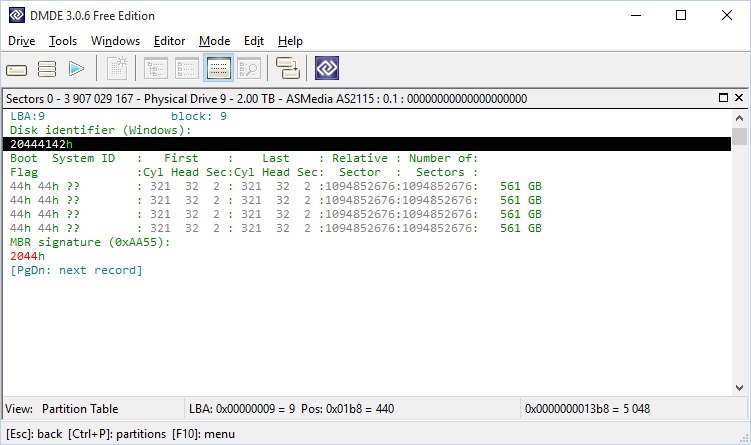
Task: Open the Editor menu
Action: [169, 41]
